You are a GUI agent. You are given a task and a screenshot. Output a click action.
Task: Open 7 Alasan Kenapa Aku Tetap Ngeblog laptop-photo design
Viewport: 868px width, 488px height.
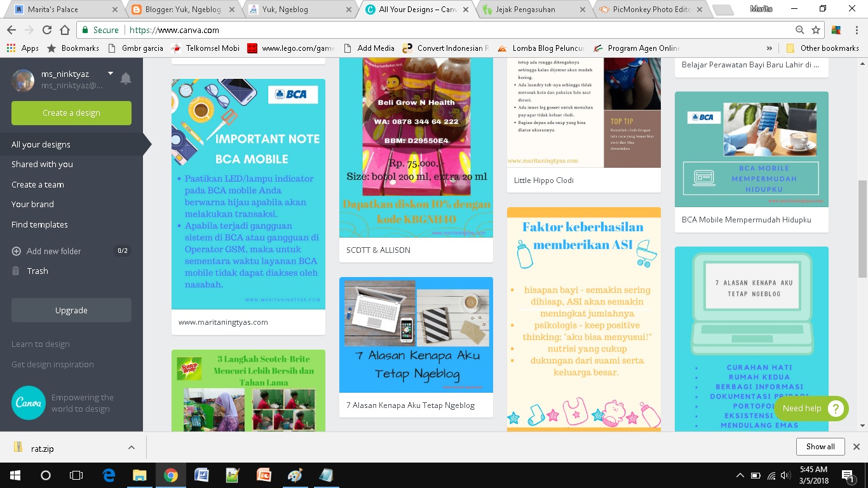(416, 335)
